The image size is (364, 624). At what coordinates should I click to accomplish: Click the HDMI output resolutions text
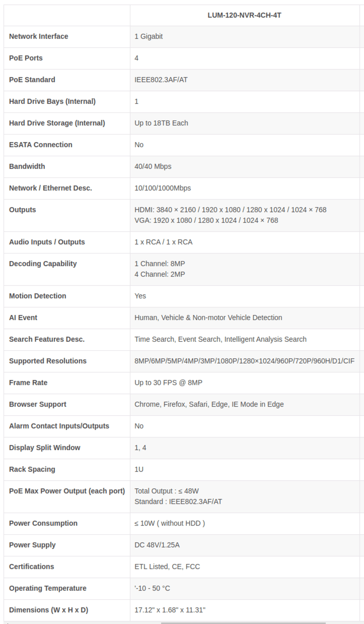coord(230,210)
